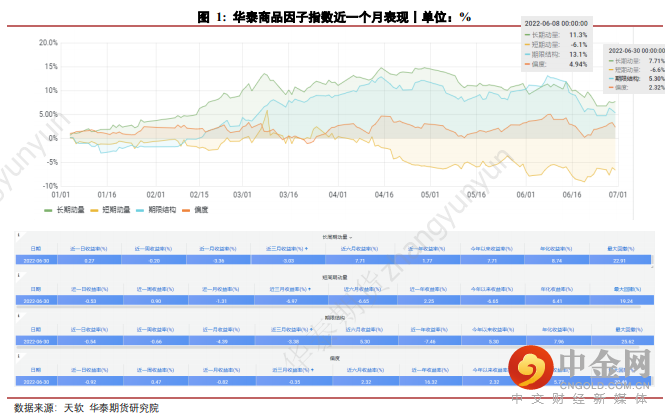Viewport: 665px width, 417px height.
Task: Select the 16.32 cell in 偏度 table
Action: click(431, 382)
